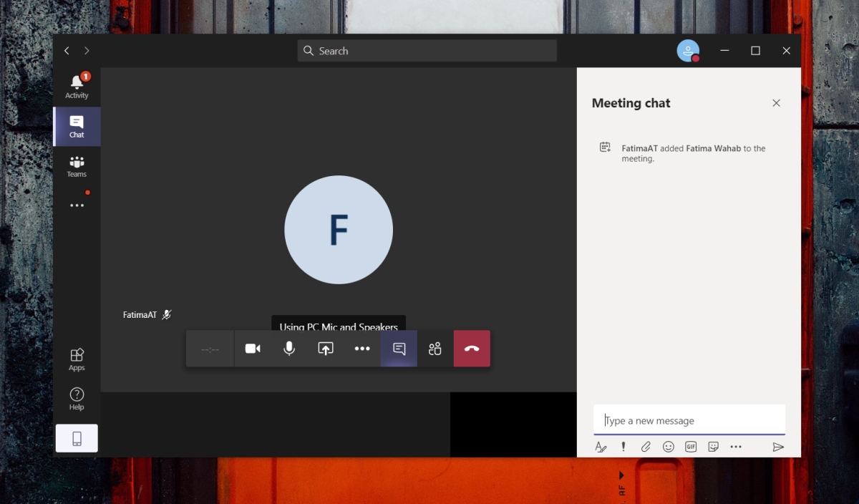Viewport: 859px width, 504px height.
Task: Toggle the camera on or off
Action: tap(253, 349)
